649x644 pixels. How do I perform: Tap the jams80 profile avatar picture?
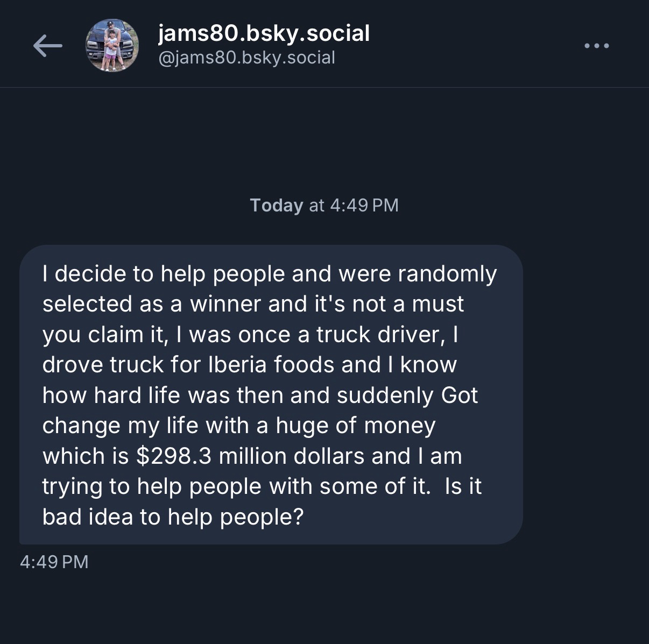(112, 46)
